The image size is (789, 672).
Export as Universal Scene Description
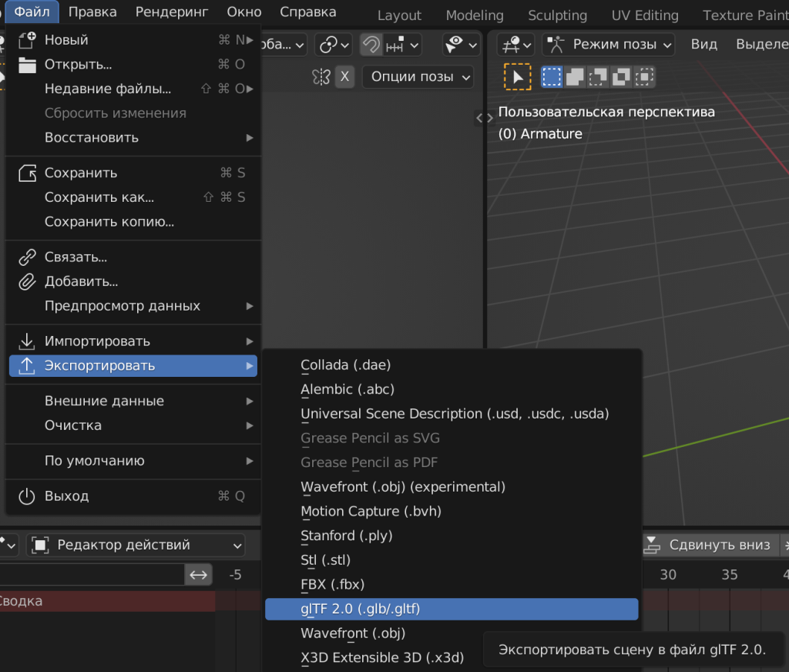click(x=452, y=414)
